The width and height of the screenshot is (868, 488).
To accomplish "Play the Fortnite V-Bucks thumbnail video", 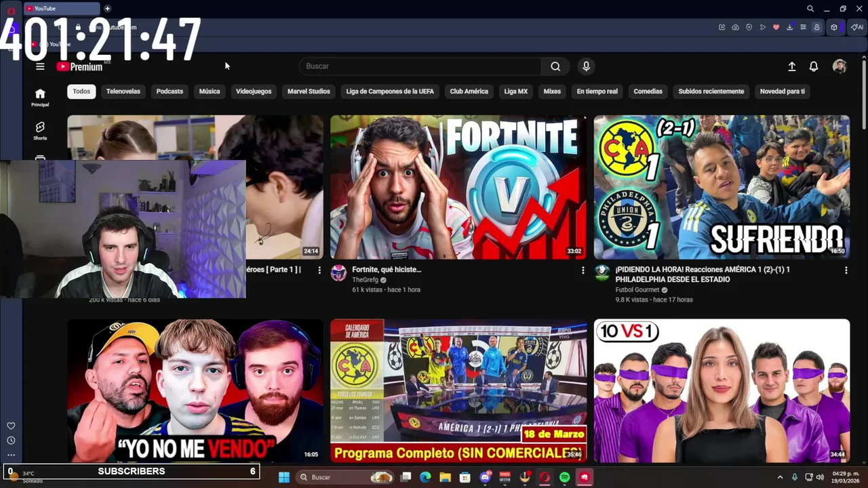I will (x=458, y=187).
